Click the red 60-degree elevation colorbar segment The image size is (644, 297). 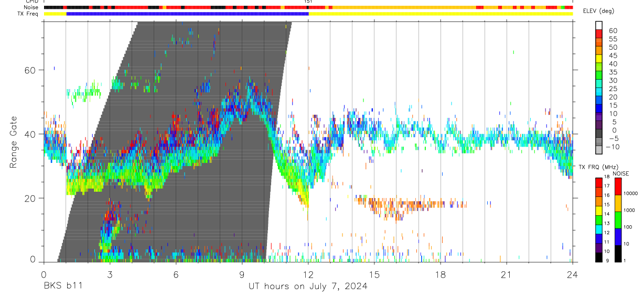(x=599, y=34)
